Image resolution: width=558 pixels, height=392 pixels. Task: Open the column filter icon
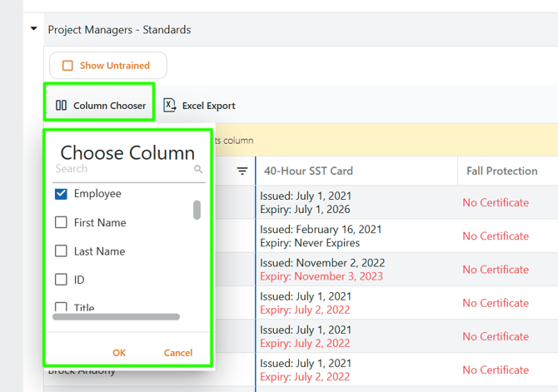click(242, 171)
